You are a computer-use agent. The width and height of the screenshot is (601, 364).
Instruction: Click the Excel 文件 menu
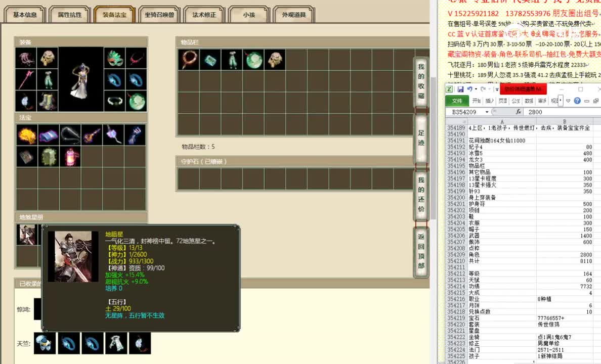458,100
